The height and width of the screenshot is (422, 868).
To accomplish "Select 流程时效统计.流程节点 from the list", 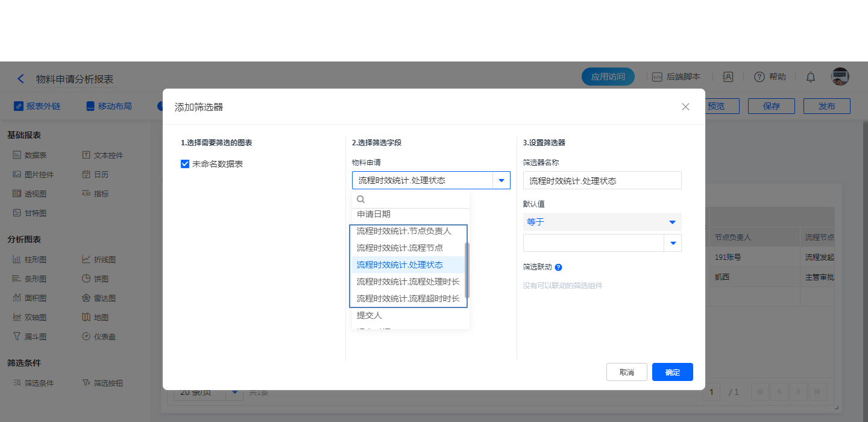I will click(400, 248).
